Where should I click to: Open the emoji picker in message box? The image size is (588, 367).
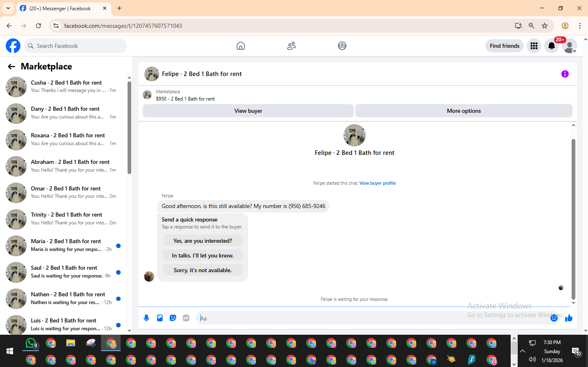554,318
